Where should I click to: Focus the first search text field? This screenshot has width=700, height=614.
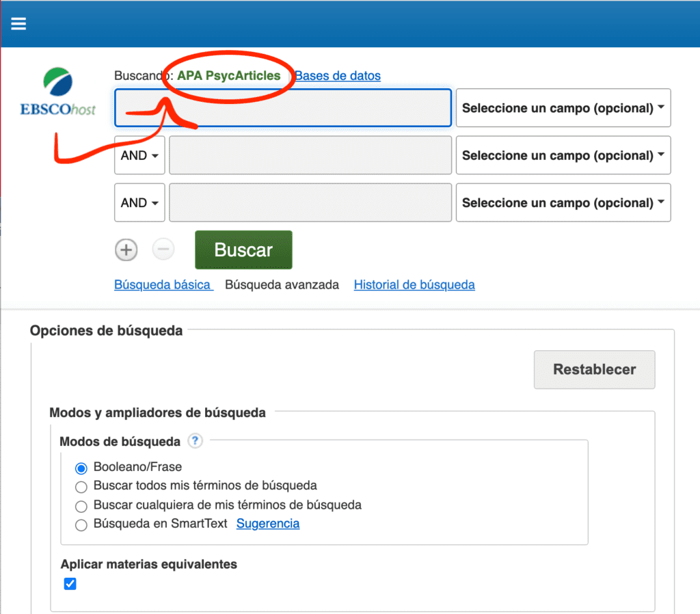click(x=283, y=107)
